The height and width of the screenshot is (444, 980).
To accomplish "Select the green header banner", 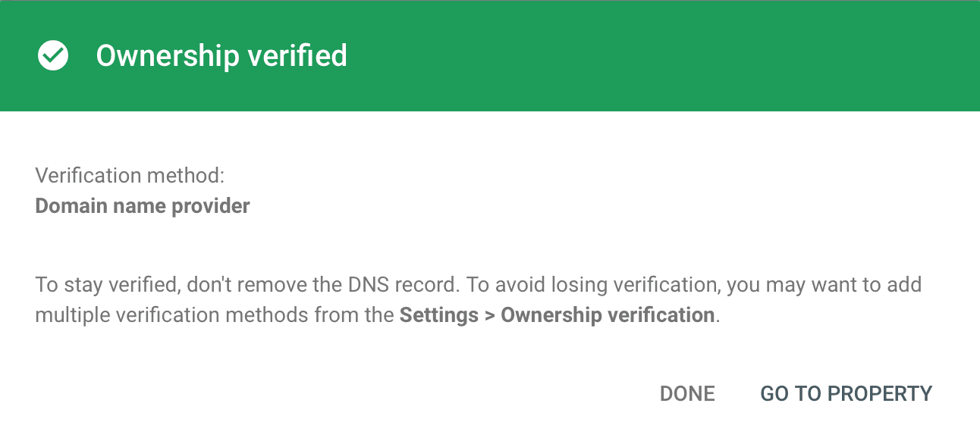I will [x=490, y=55].
